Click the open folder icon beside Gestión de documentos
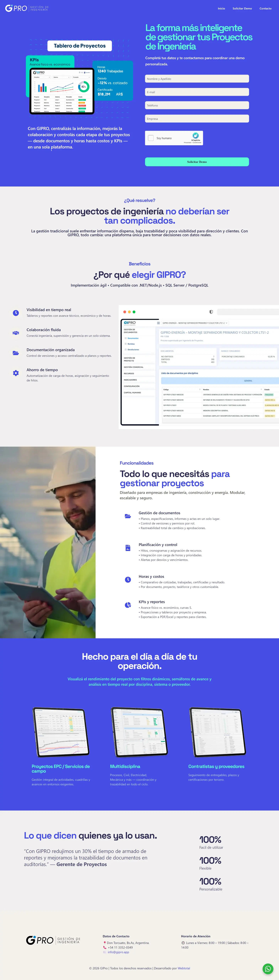This screenshot has height=980, width=279. coord(128,516)
